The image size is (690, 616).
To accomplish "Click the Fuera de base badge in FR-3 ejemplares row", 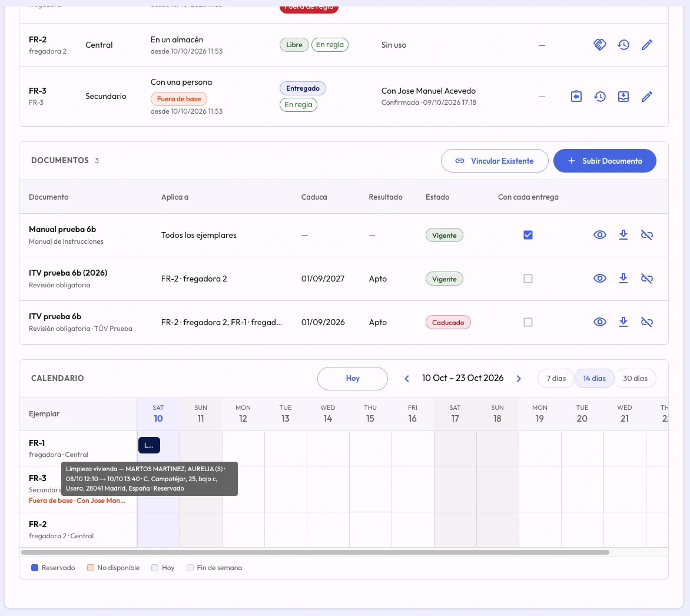I will [x=178, y=99].
